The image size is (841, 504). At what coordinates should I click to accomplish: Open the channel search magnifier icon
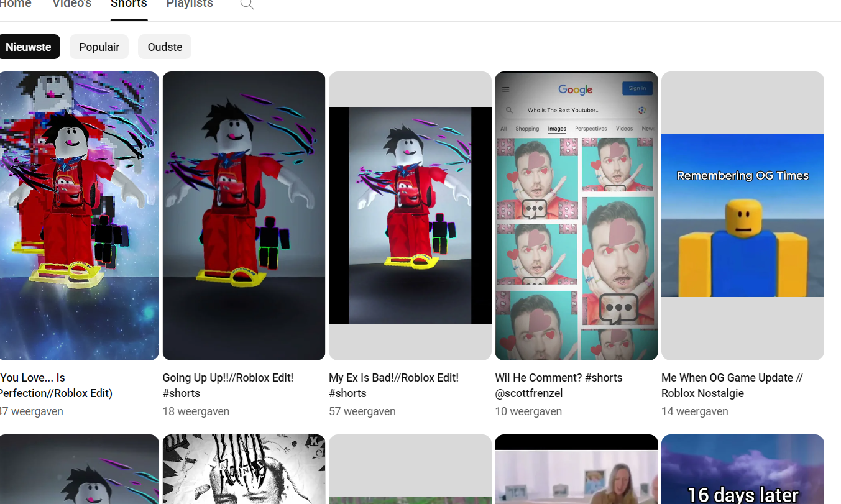pyautogui.click(x=247, y=4)
